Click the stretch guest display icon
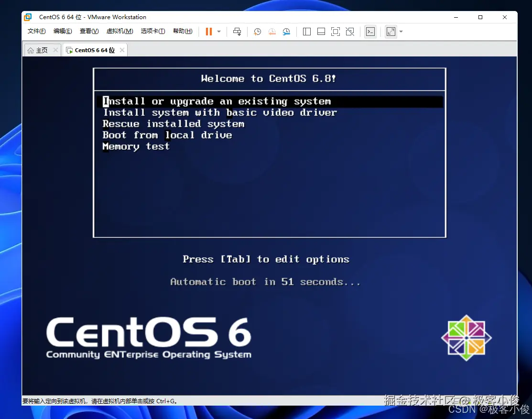532x419 pixels. pos(391,32)
